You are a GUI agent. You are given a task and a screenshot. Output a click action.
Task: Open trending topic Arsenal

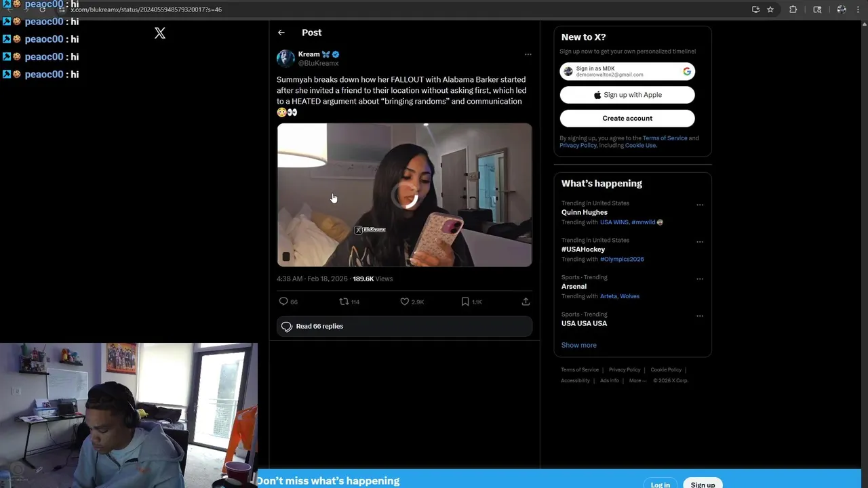pyautogui.click(x=574, y=287)
